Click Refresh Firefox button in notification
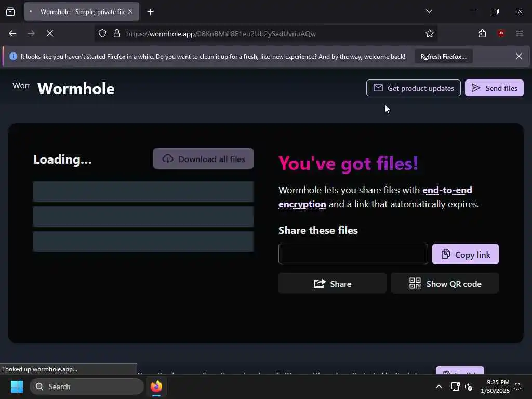 (444, 57)
